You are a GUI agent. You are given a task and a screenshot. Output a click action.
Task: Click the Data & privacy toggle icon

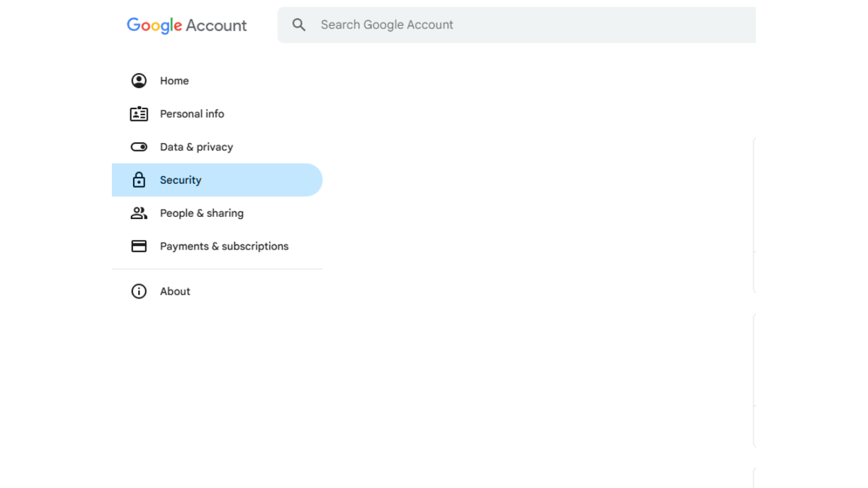[139, 147]
